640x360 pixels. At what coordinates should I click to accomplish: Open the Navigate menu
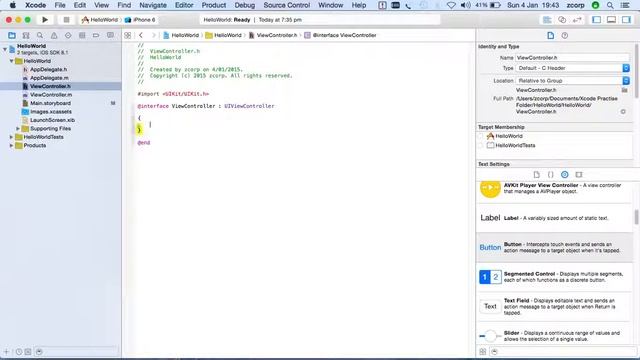[x=153, y=5]
